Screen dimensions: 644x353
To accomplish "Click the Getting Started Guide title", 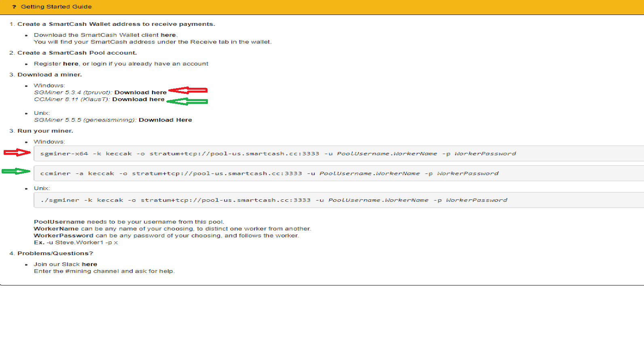I will click(x=56, y=7).
